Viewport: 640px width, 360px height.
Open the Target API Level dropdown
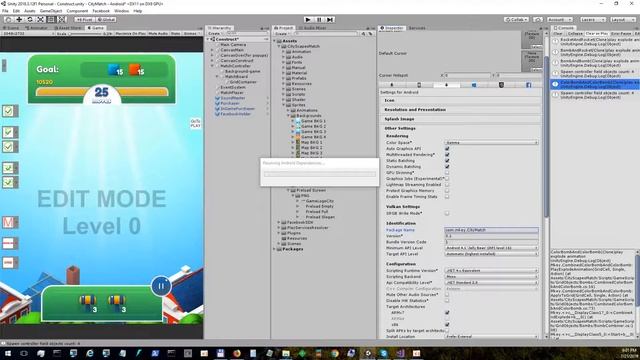pyautogui.click(x=491, y=254)
